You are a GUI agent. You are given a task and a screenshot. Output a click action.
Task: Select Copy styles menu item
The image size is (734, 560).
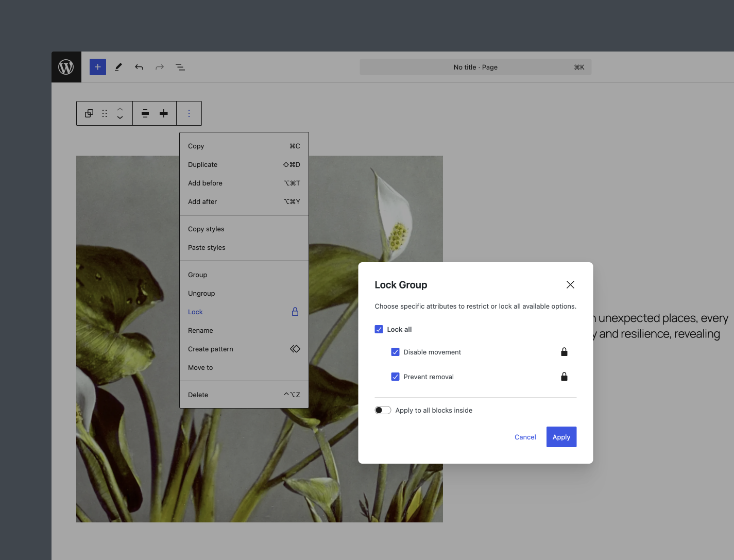[x=244, y=229]
